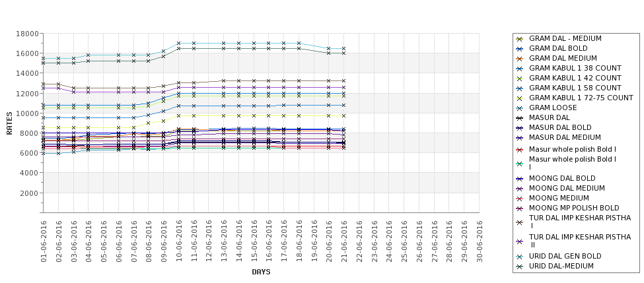Select GRAM KABUL 1 72-75 COUNT legend entry
644x283 pixels.
(581, 98)
